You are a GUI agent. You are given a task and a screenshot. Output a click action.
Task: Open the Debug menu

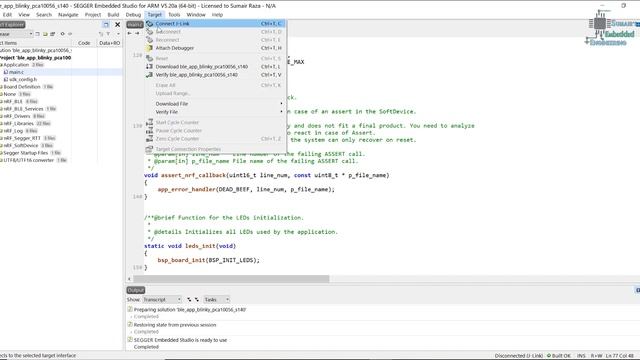[x=133, y=15]
